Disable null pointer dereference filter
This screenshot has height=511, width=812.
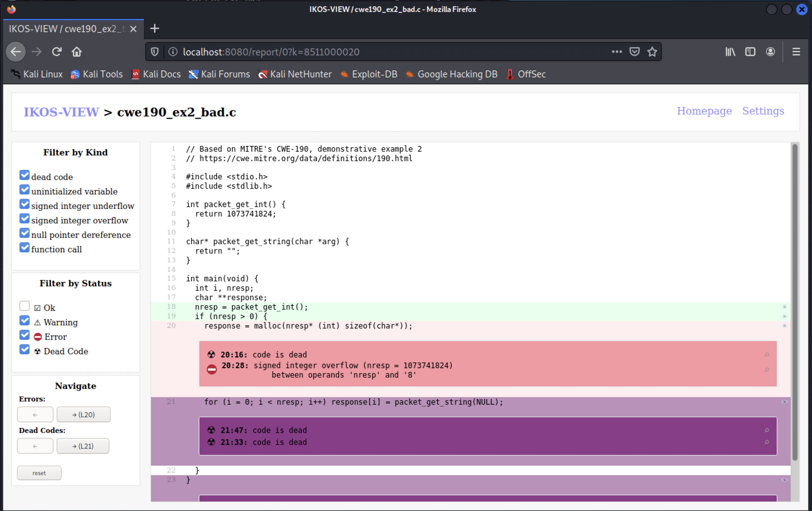pos(24,233)
